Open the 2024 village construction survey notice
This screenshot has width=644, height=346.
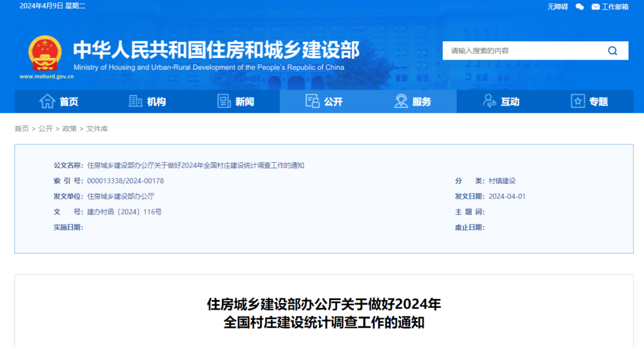pyautogui.click(x=197, y=165)
